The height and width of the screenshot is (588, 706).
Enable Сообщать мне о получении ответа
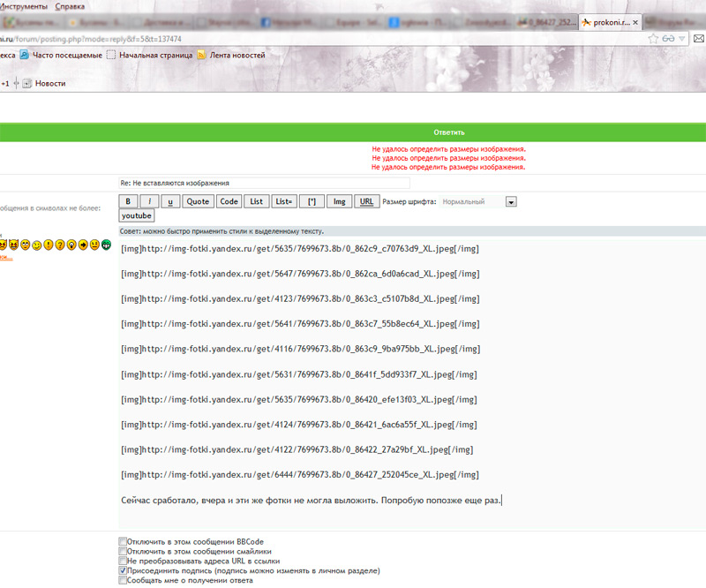(122, 581)
